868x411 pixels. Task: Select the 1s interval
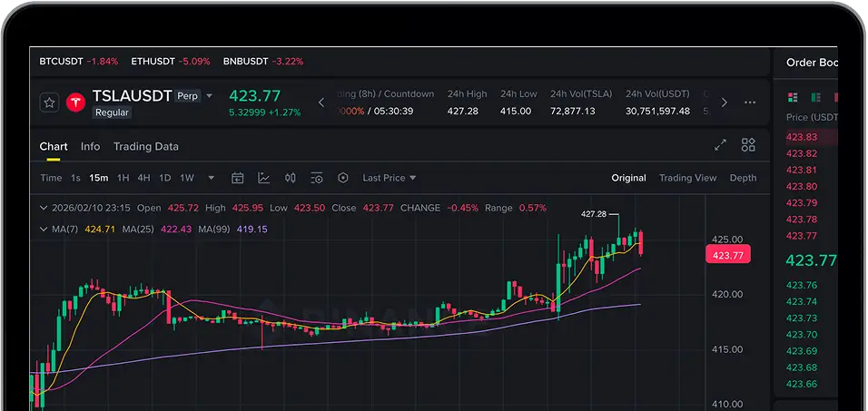(x=76, y=178)
